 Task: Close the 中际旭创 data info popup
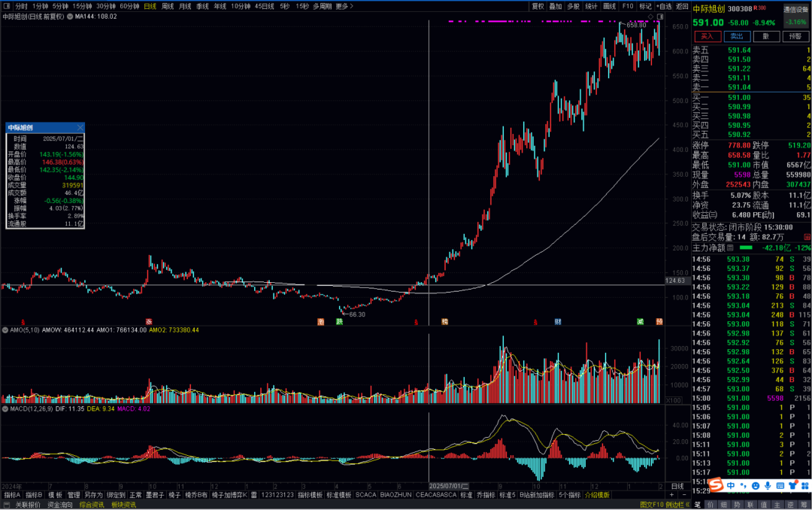80,129
